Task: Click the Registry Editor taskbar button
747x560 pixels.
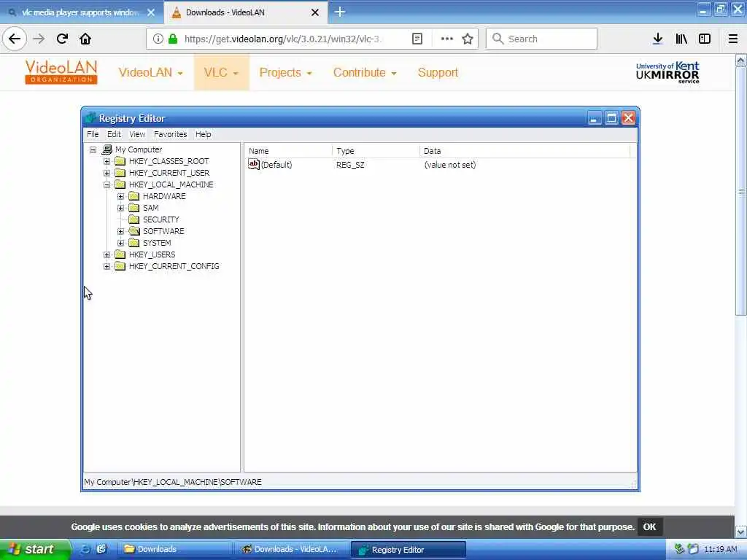Action: click(409, 550)
